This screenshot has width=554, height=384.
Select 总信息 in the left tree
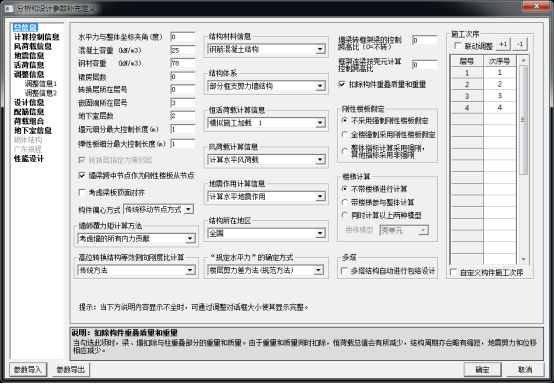25,28
